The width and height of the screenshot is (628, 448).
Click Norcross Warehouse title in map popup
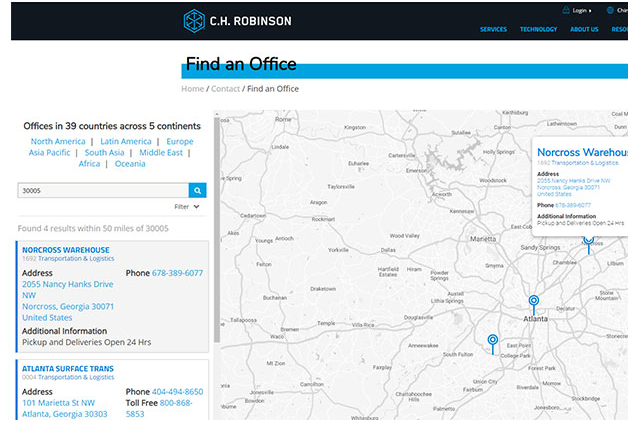[582, 152]
